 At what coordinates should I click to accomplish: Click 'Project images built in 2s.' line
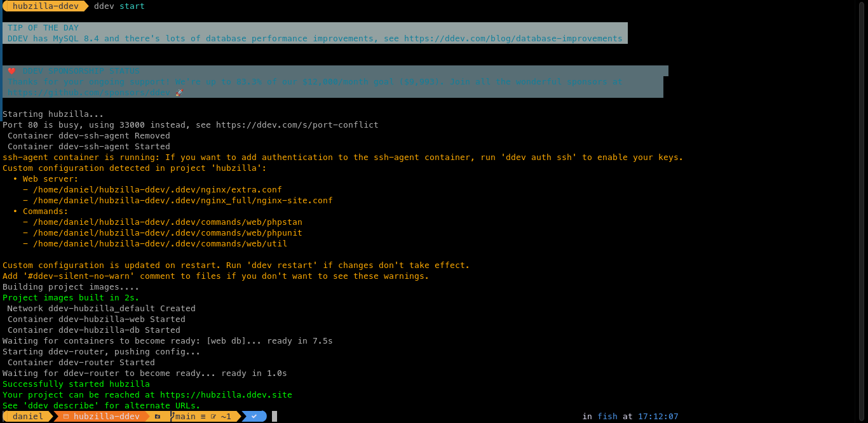tap(71, 298)
